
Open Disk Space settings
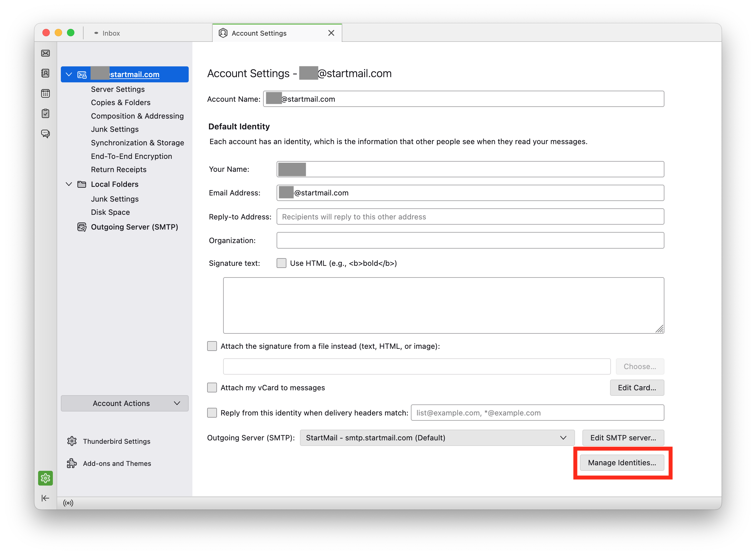point(111,212)
